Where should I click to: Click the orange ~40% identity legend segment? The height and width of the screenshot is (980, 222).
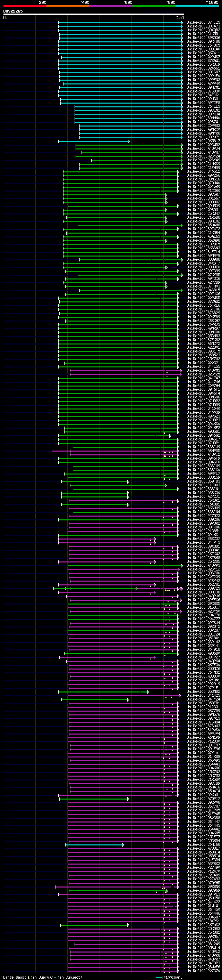68,6
